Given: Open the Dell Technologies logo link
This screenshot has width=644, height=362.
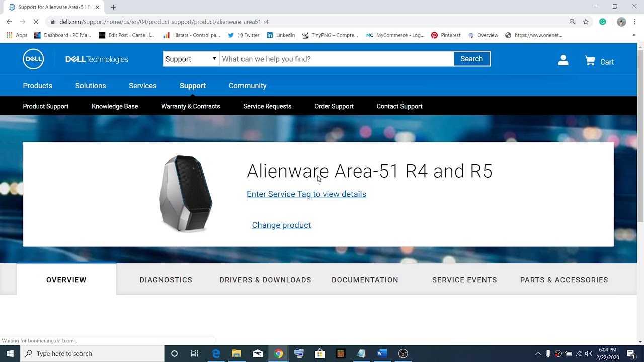Looking at the screenshot, I should click(97, 59).
